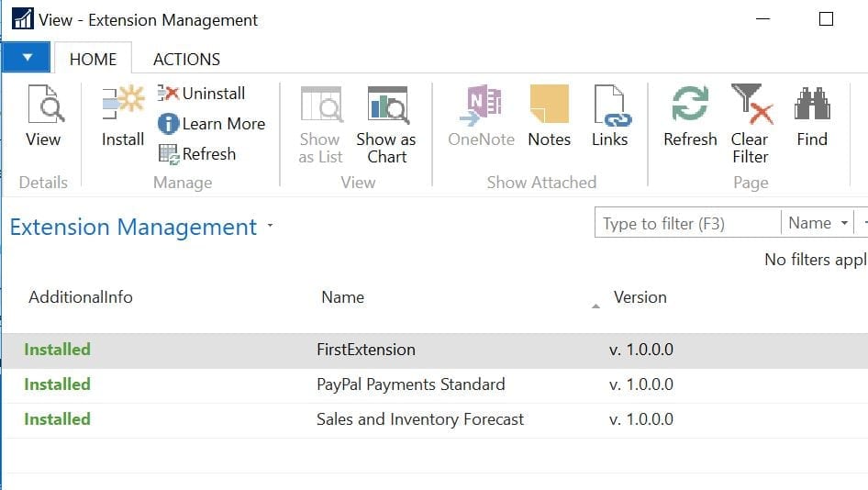
Task: Click Installed status of FirstExtension
Action: coord(57,350)
